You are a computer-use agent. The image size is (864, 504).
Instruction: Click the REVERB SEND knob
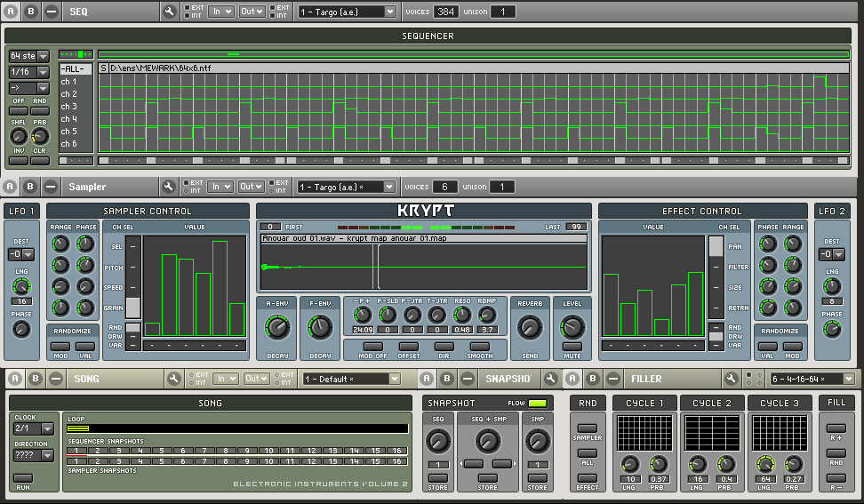pos(530,327)
